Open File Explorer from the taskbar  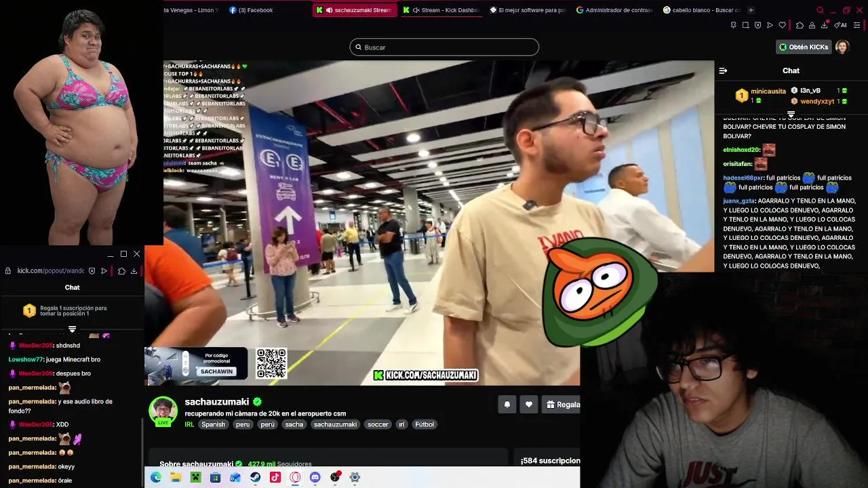point(176,477)
